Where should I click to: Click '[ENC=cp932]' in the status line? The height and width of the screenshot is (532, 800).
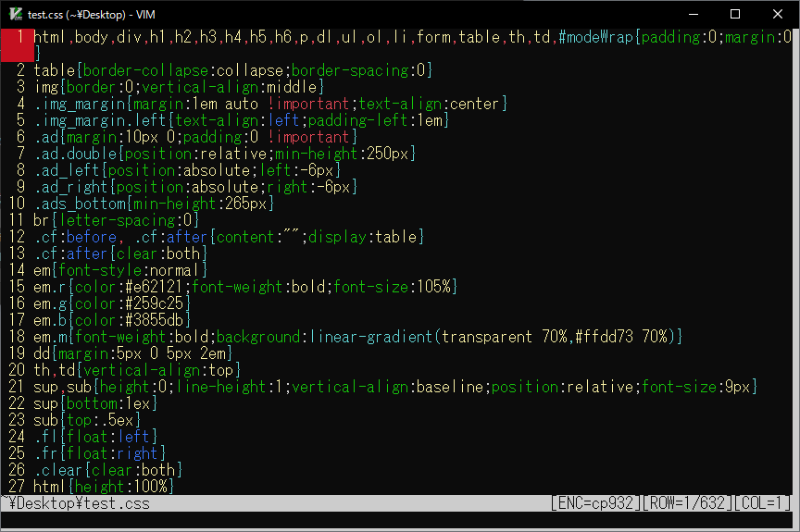(595, 503)
